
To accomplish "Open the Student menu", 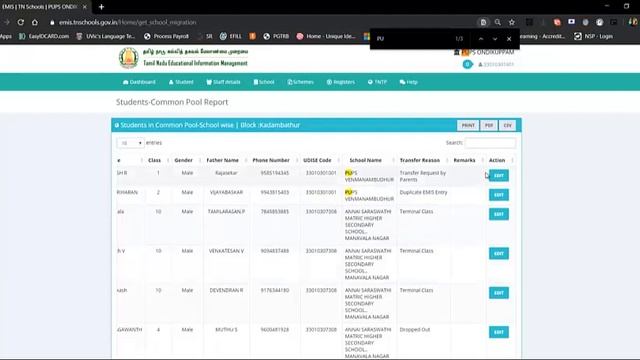I will coord(181,82).
